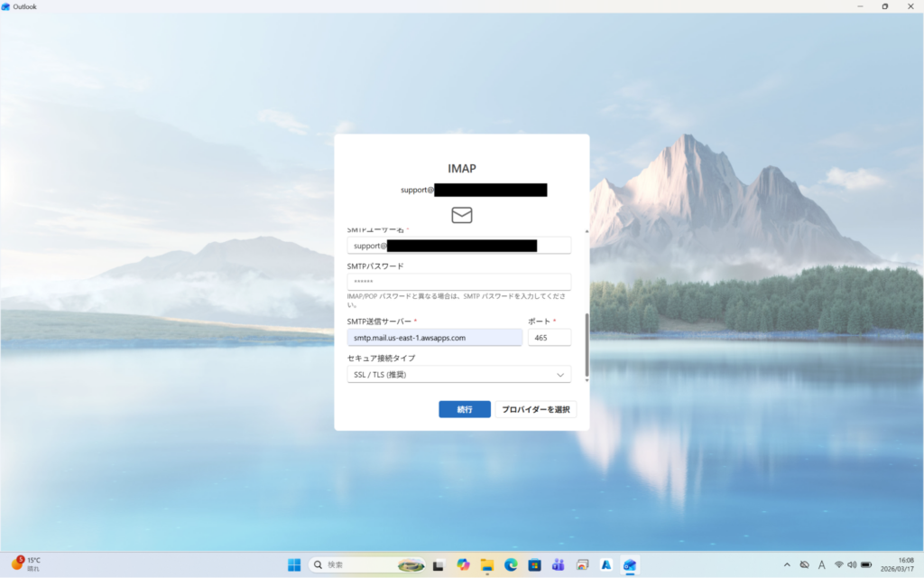924x578 pixels.
Task: Click the ポート field showing 465
Action: click(x=549, y=337)
